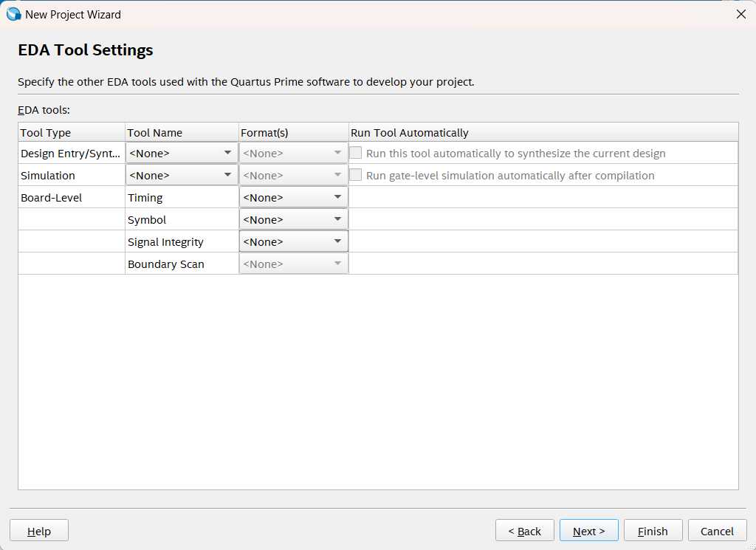Expand the Symbol format dropdown
The width and height of the screenshot is (756, 550).
coord(293,220)
